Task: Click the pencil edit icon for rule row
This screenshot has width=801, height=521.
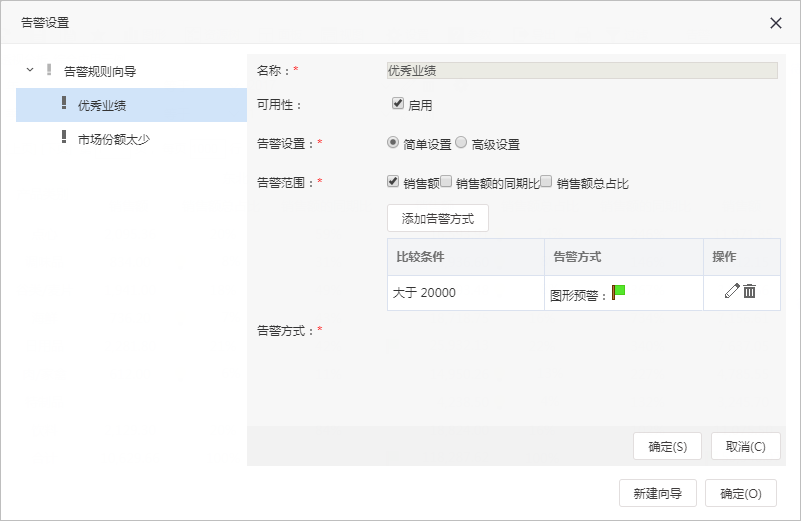Action: point(732,291)
